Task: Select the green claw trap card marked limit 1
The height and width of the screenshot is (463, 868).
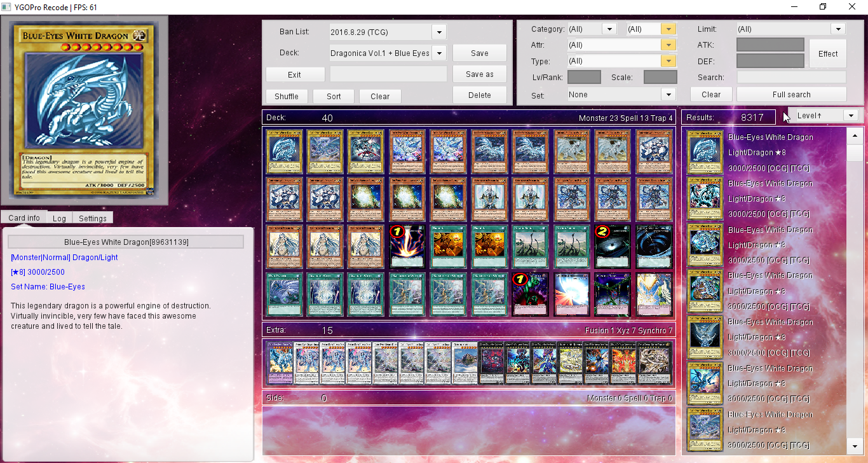Action: click(x=531, y=294)
